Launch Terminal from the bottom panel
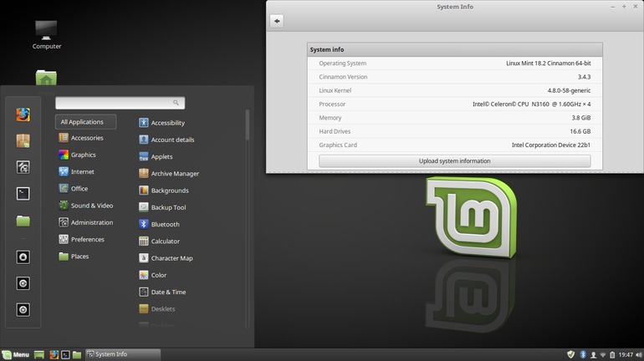 click(65, 355)
